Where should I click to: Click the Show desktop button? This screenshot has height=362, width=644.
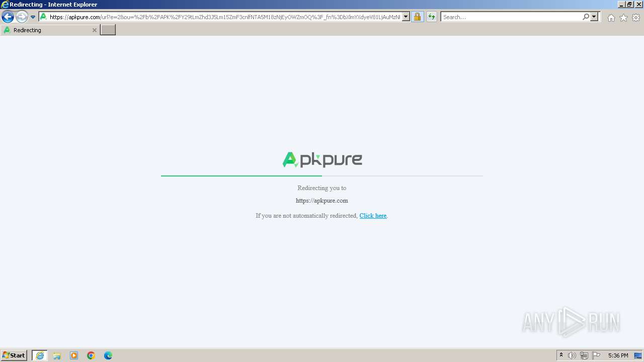pyautogui.click(x=638, y=355)
